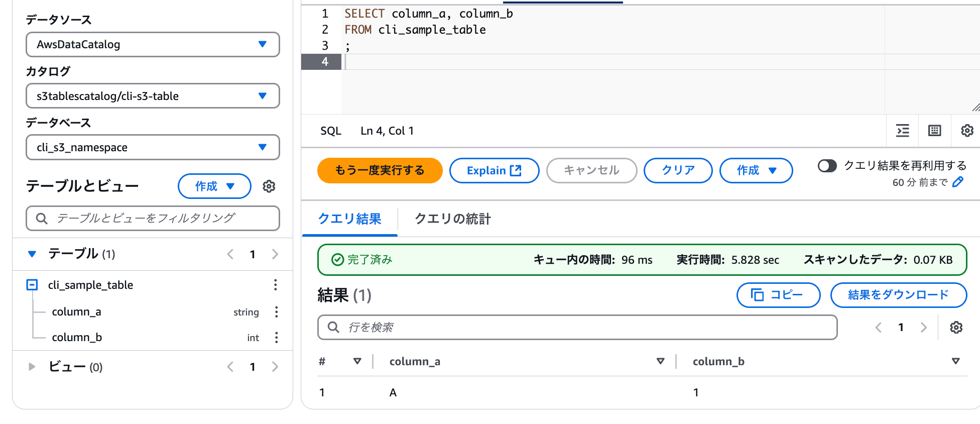Grab the editor resize handle corner
Viewport: 980px width, 424px height.
coord(975,107)
